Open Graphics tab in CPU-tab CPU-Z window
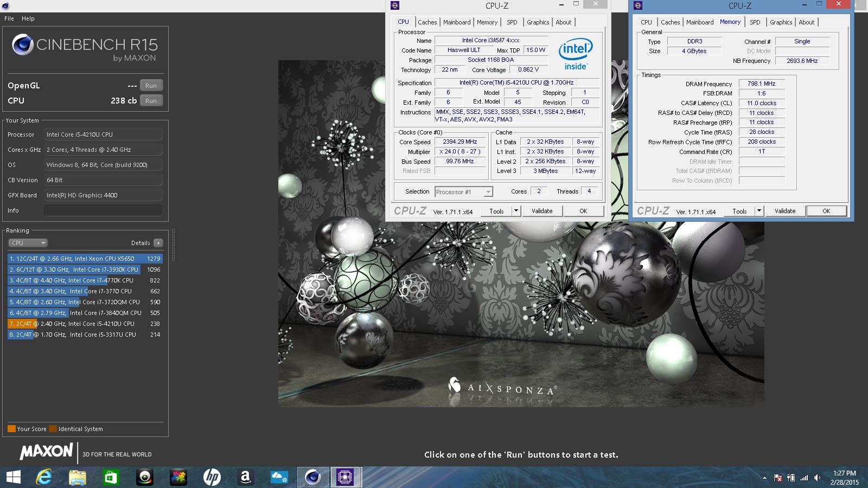This screenshot has width=868, height=488. tap(538, 22)
